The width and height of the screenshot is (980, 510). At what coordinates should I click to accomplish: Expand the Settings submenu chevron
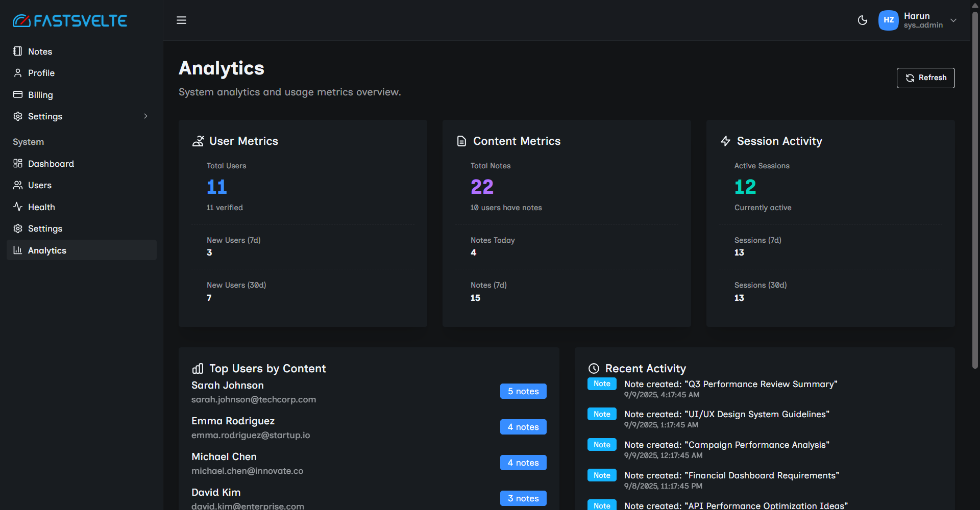(x=145, y=116)
